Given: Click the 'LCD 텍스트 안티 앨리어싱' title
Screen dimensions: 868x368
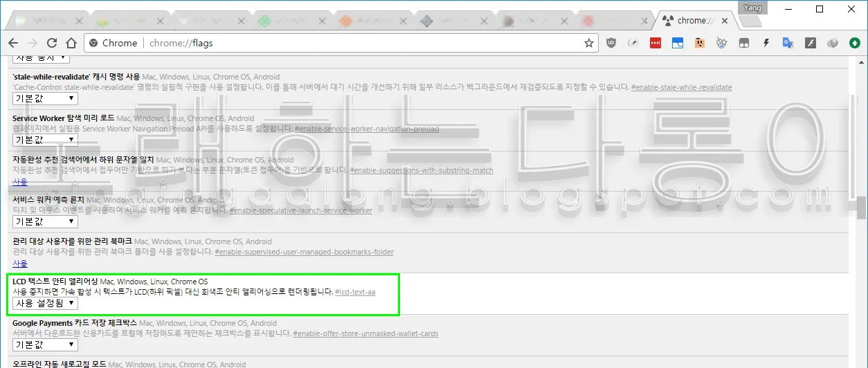Looking at the screenshot, I should coord(55,282).
